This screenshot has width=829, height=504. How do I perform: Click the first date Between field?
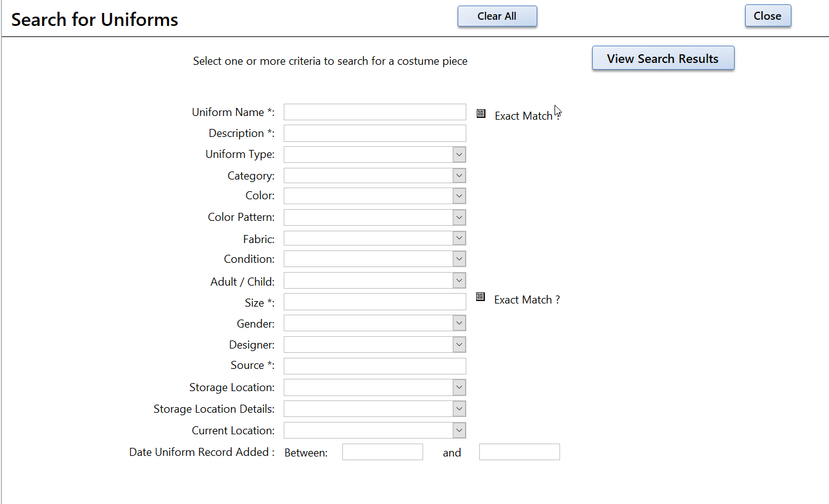pyautogui.click(x=382, y=452)
